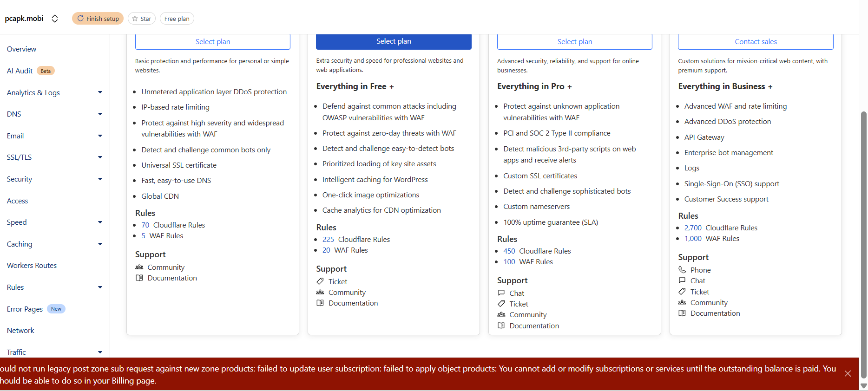Contact sales for Enterprise plan
Image resolution: width=868 pixels, height=391 pixels.
[756, 41]
